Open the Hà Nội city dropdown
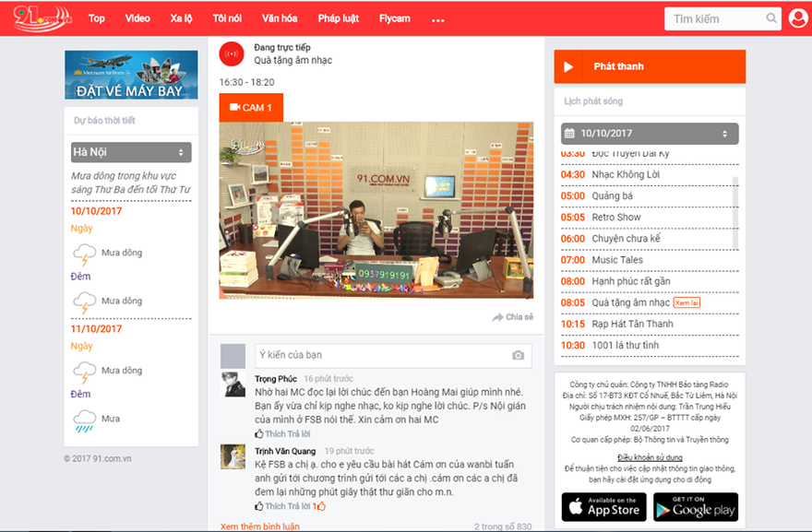 131,152
